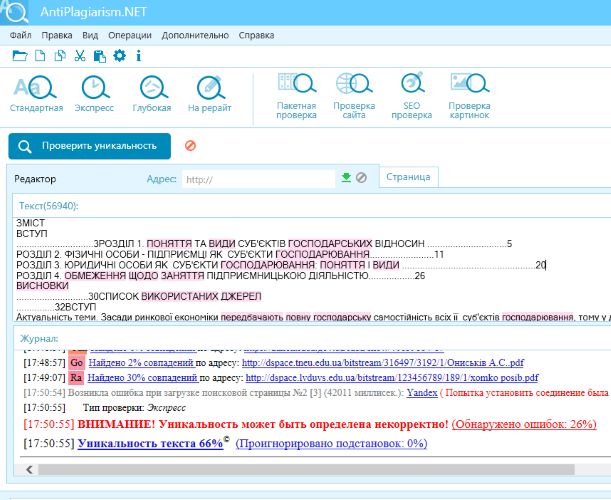The width and height of the screenshot is (611, 500).
Task: Click the AntiPlagiarism.NET logo icon
Action: 14,12
